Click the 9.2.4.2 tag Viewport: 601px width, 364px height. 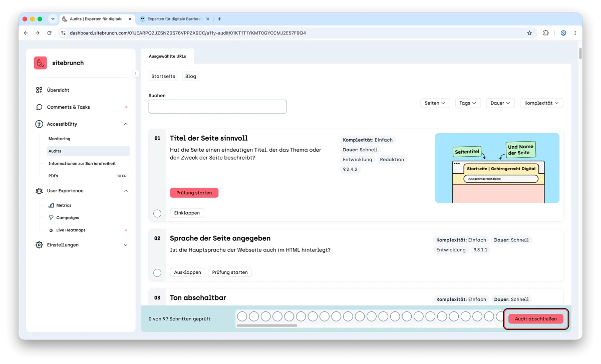click(x=351, y=169)
